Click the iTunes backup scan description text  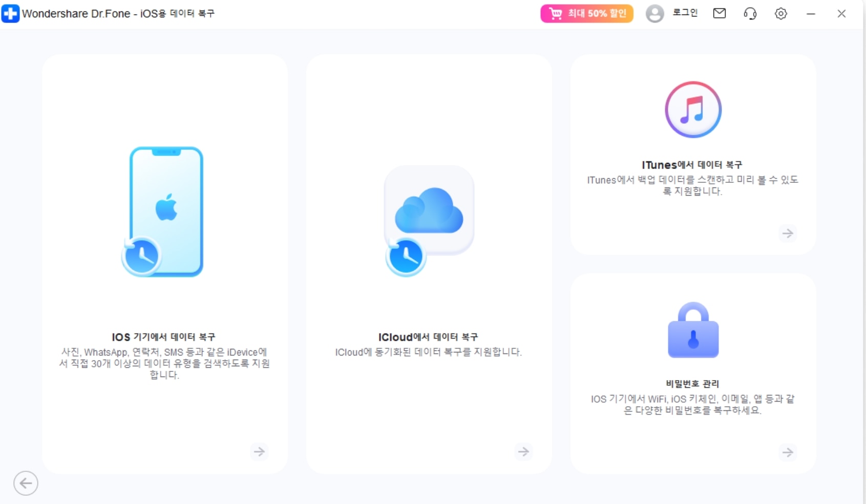pyautogui.click(x=692, y=185)
